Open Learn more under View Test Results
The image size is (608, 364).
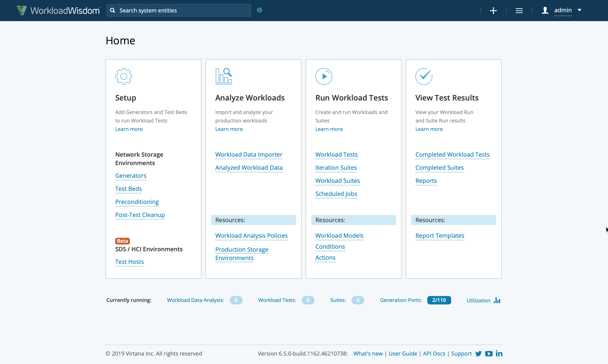click(429, 129)
